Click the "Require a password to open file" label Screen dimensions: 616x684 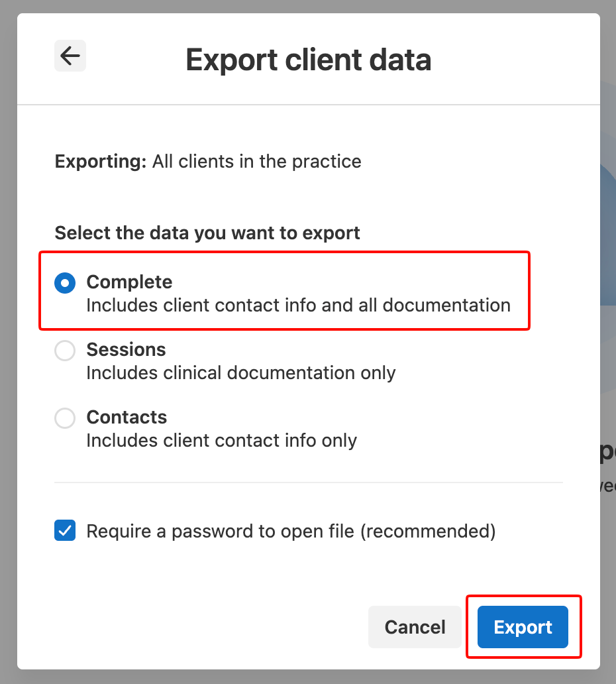[223, 531]
